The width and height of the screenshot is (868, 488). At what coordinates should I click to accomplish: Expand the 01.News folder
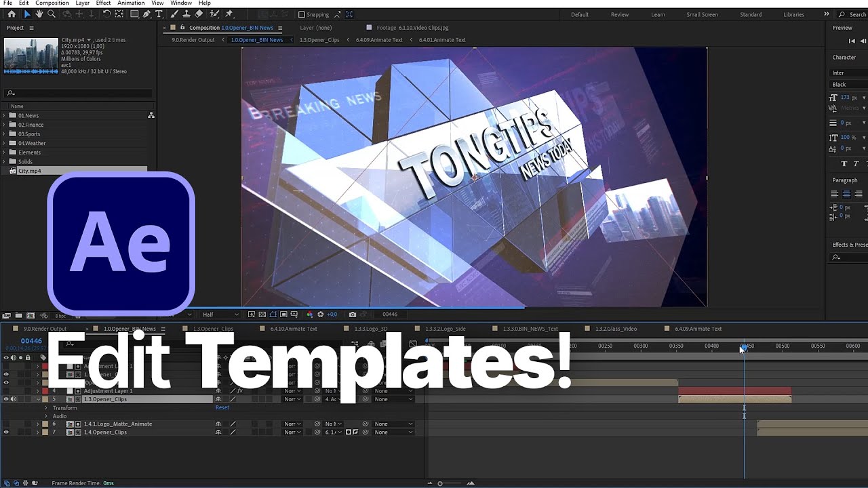coord(4,116)
